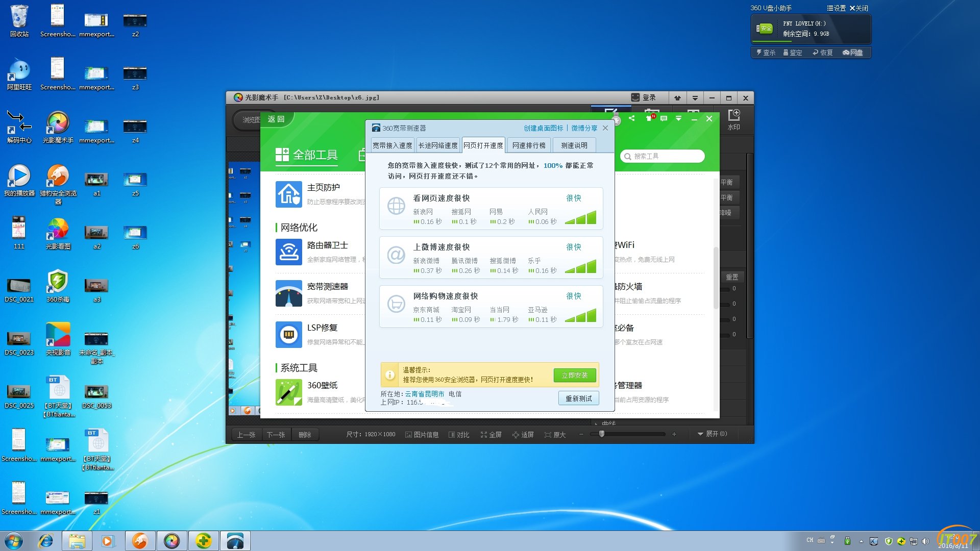This screenshot has width=980, height=551.
Task: Open the 全部工具 tab
Action: point(307,155)
